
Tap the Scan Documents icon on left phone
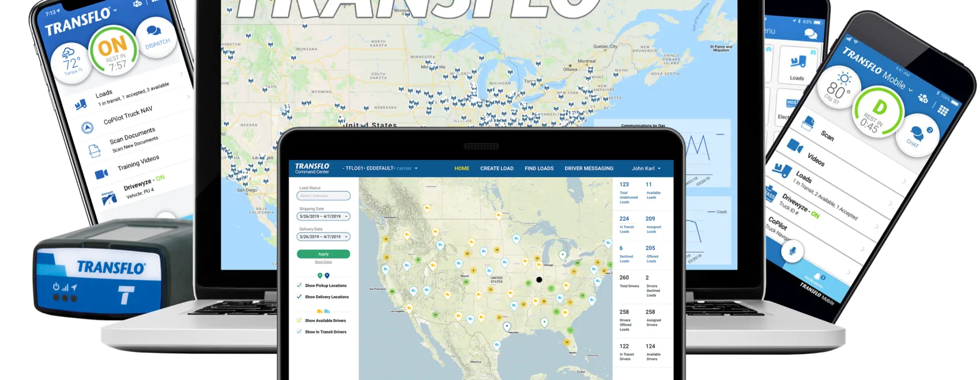[94, 151]
